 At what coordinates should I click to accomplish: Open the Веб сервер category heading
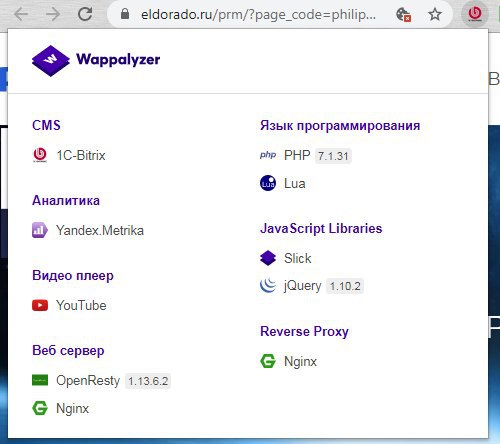pyautogui.click(x=68, y=351)
